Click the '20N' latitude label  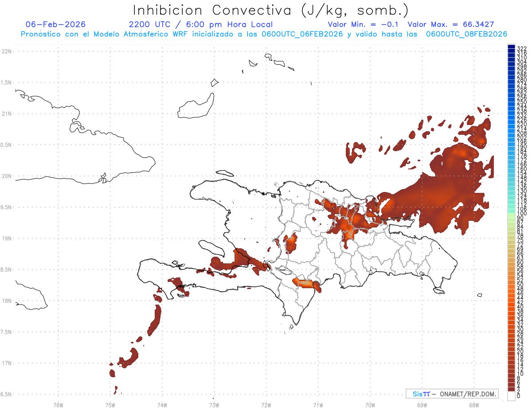[x=7, y=176]
